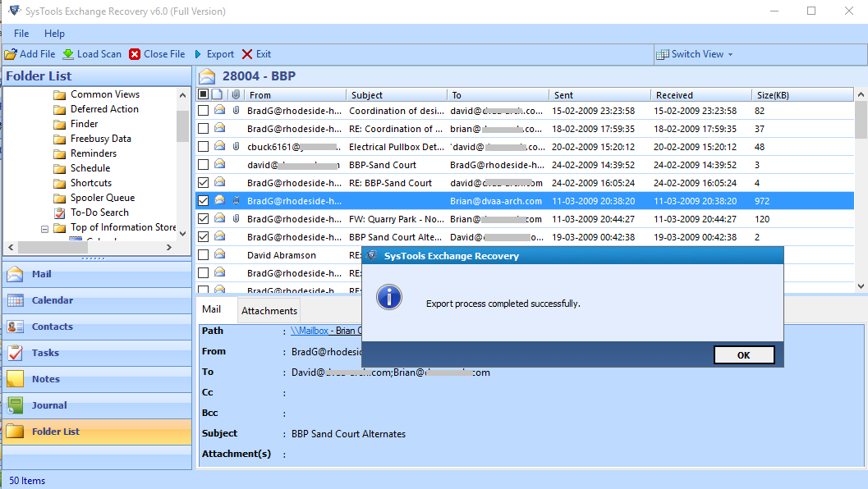
Task: Click envelope icon of Electrical Pullbox email
Action: [220, 146]
